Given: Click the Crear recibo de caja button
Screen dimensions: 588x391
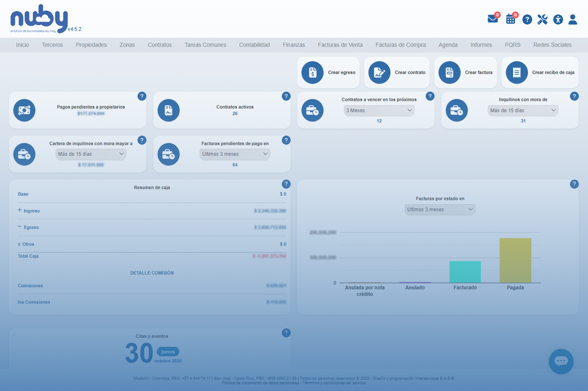Looking at the screenshot, I should pos(540,72).
